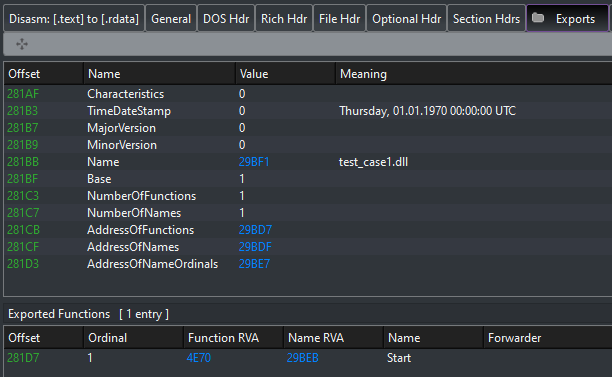
Task: Follow Function RVA link 4E70
Action: (199, 358)
